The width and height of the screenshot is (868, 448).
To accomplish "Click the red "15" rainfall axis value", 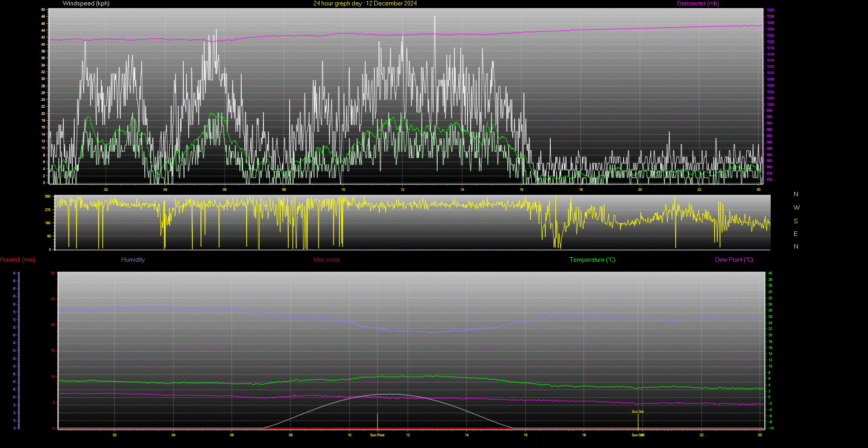I will pos(53,351).
